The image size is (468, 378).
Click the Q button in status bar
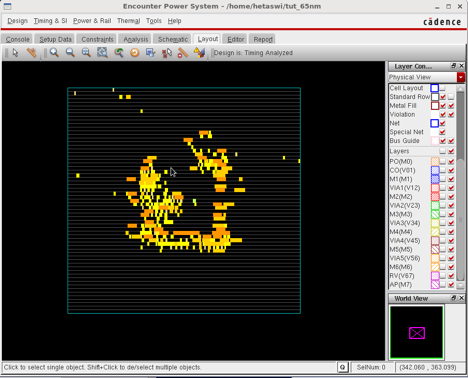343,367
